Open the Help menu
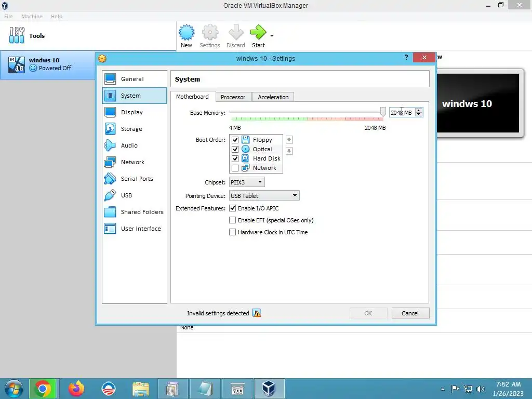Viewport: 532px width, 399px height. (57, 16)
